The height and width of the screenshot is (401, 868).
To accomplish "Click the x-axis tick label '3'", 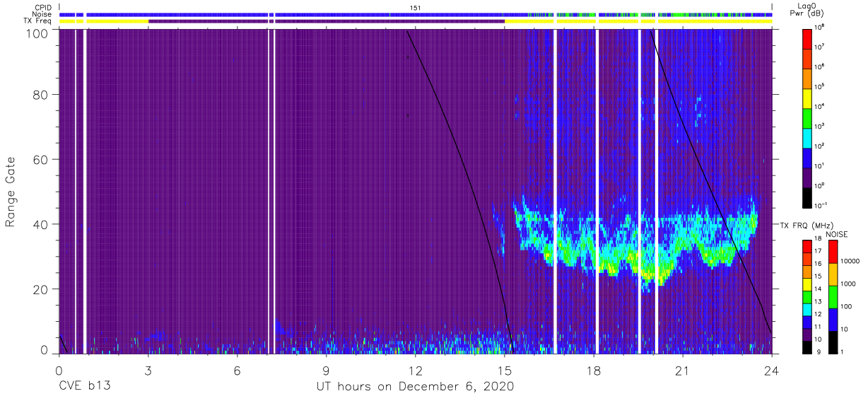I will tap(148, 369).
